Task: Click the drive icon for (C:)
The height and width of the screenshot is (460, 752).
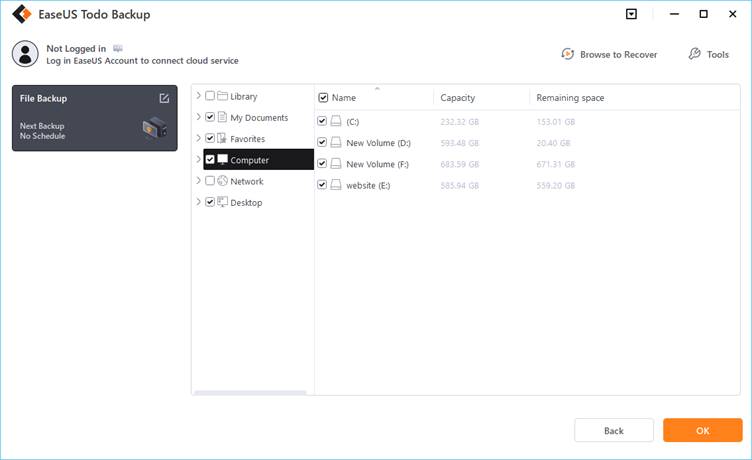Action: pos(336,121)
